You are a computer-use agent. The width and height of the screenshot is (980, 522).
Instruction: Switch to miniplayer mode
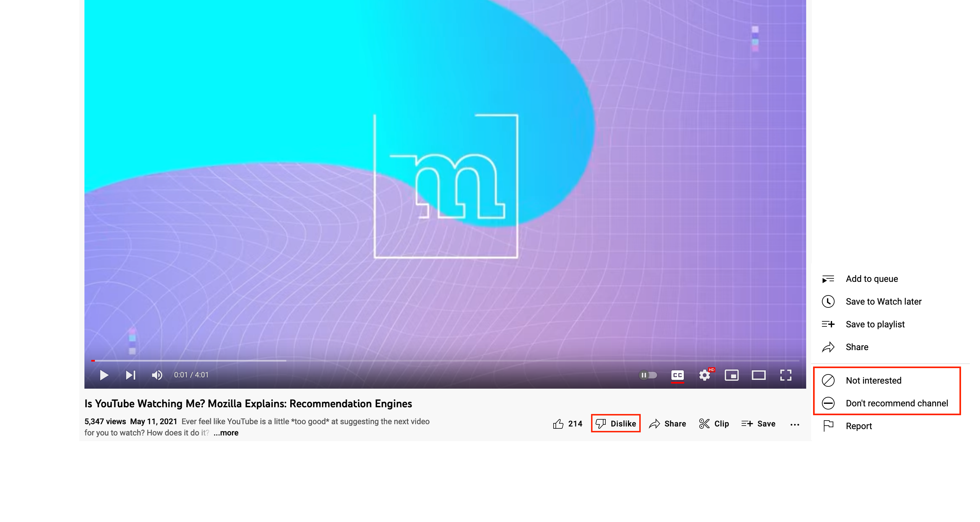[x=732, y=375]
